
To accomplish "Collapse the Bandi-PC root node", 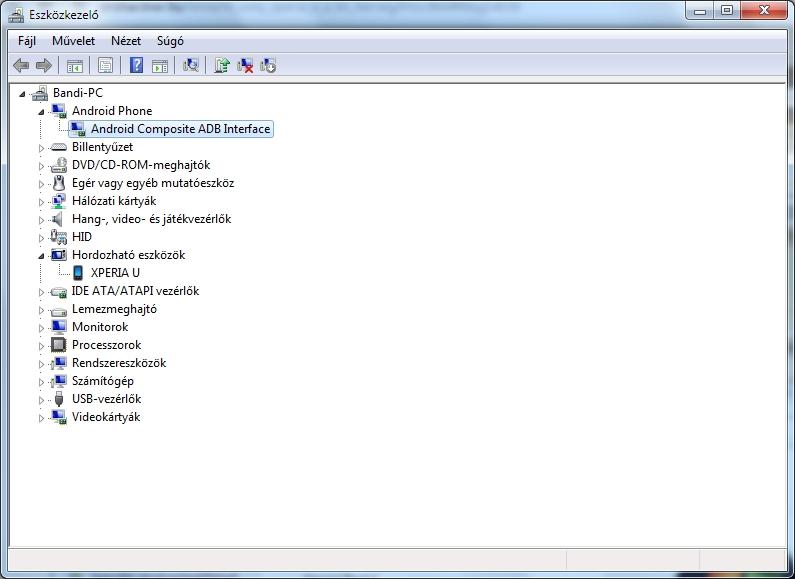I will click(x=22, y=94).
